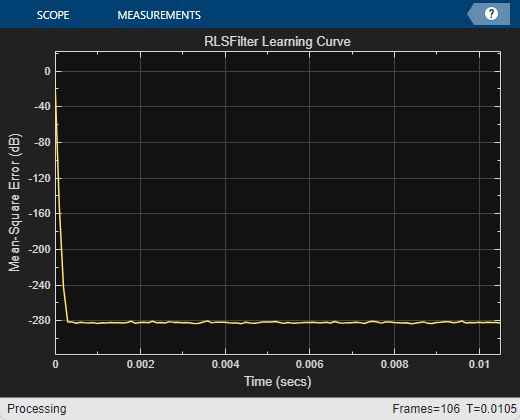
Task: Click the 0.004 x-axis tick label
Action: point(225,364)
